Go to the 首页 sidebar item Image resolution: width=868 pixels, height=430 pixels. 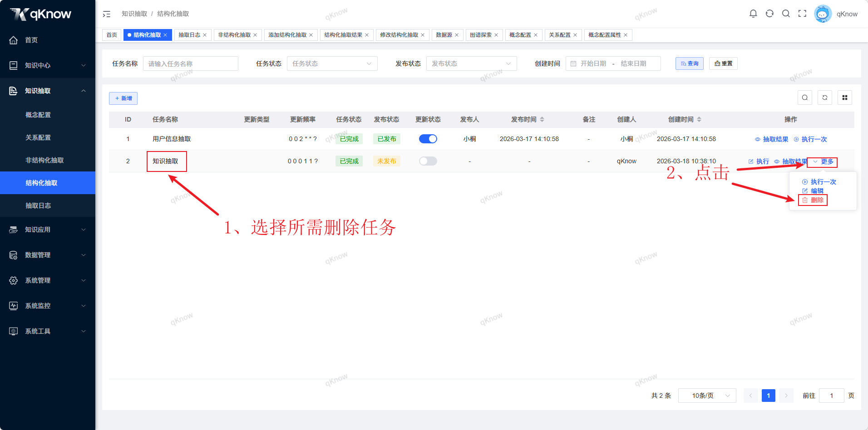(48, 40)
